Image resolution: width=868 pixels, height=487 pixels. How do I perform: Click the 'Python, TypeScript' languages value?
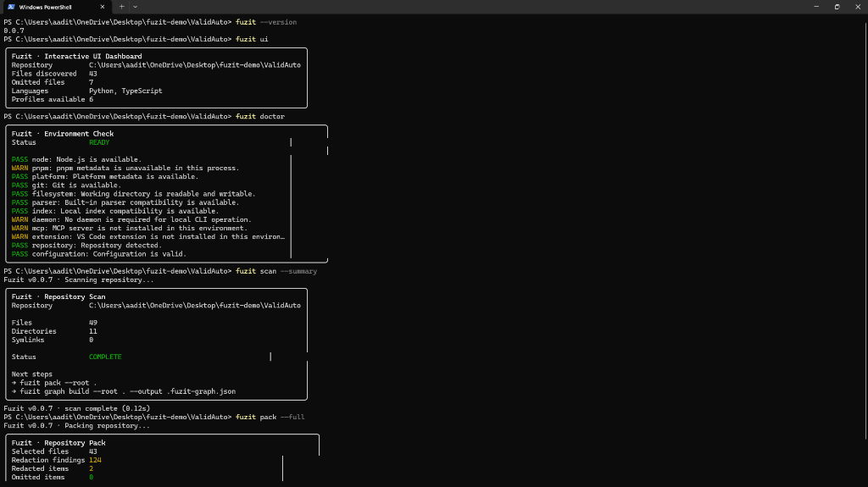125,91
